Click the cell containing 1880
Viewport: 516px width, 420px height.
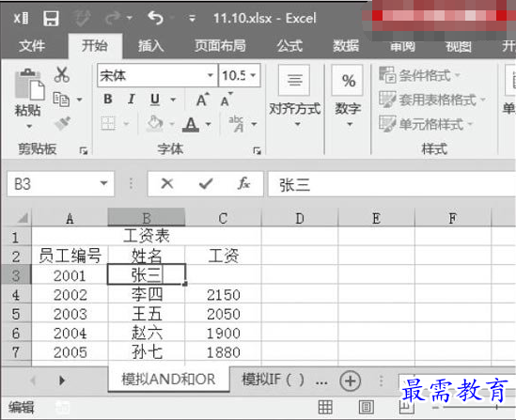[223, 352]
